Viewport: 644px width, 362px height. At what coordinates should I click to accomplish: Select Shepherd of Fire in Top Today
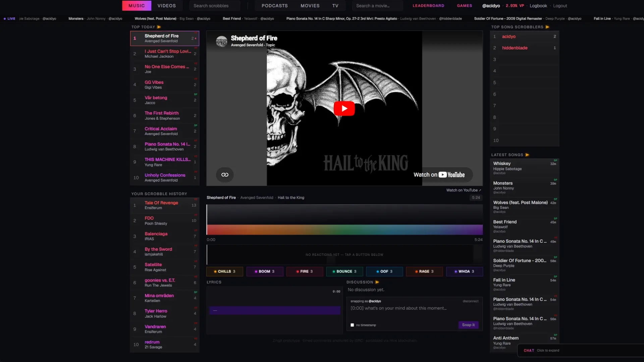coord(165,38)
